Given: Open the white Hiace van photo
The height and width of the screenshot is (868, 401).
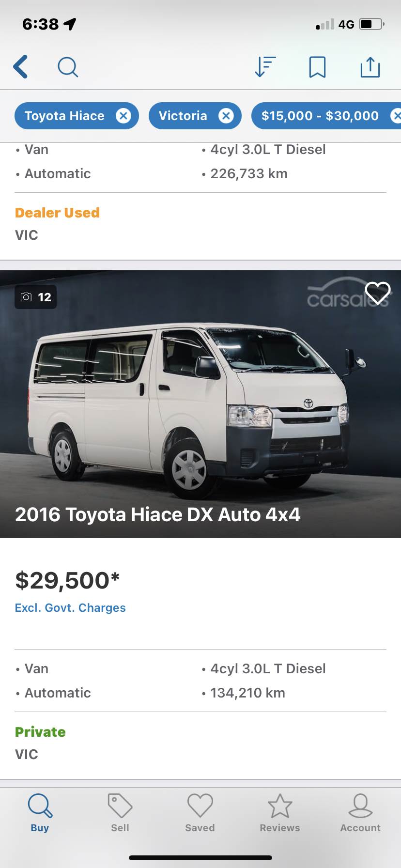Looking at the screenshot, I should 200,404.
